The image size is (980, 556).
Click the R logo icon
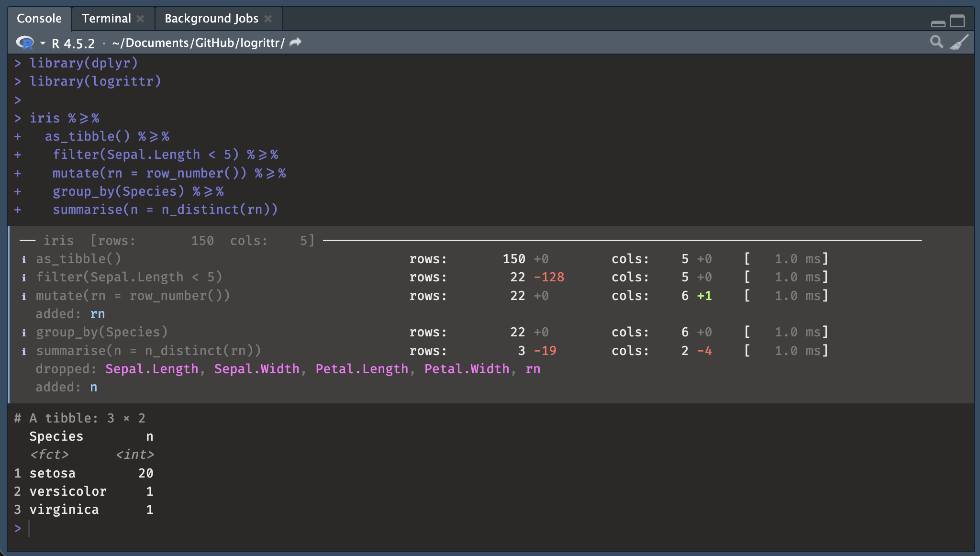(x=25, y=43)
